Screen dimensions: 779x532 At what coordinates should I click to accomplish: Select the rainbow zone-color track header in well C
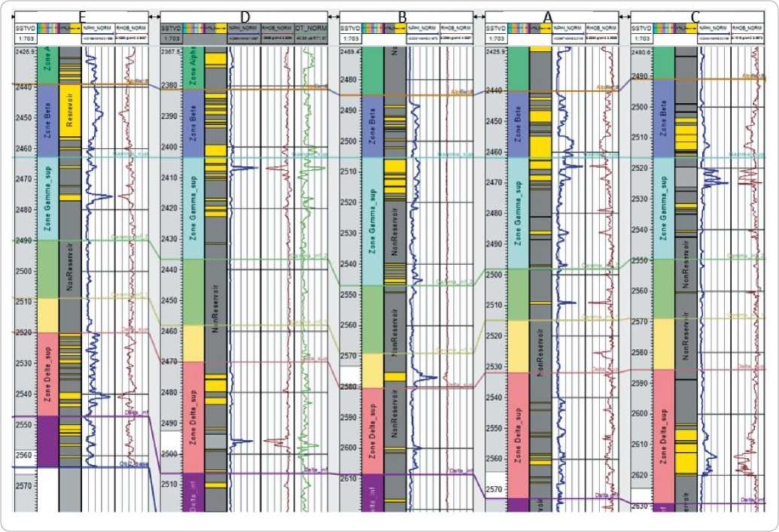(x=665, y=29)
